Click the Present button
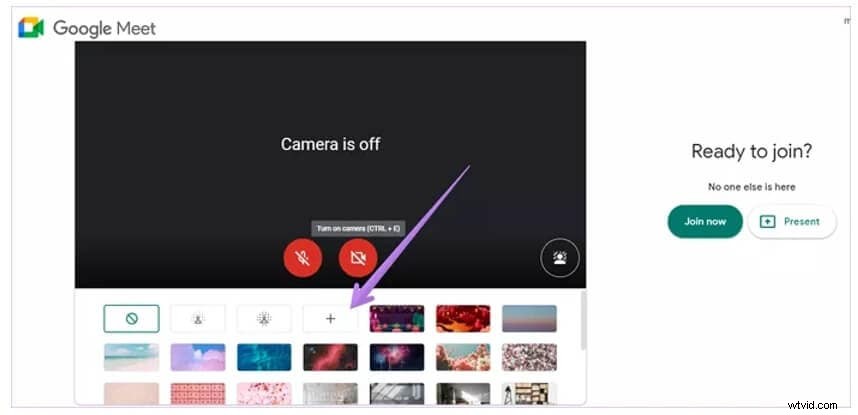This screenshot has width=858, height=415. (x=792, y=222)
